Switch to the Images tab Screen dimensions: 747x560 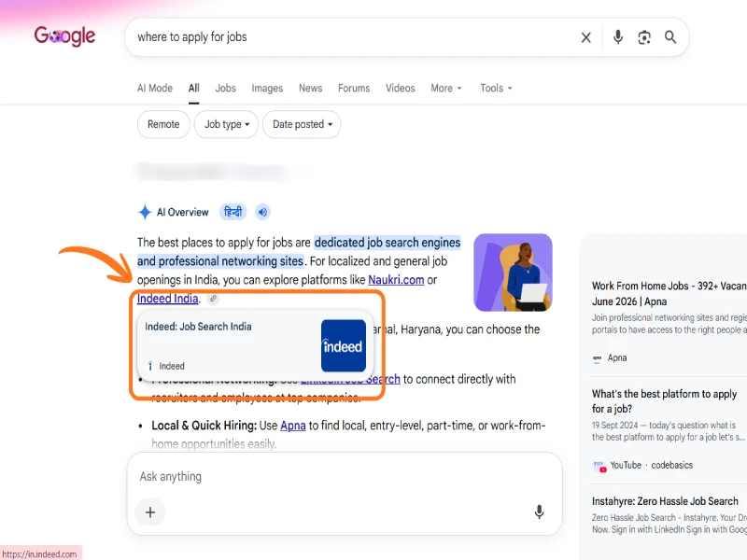click(267, 88)
